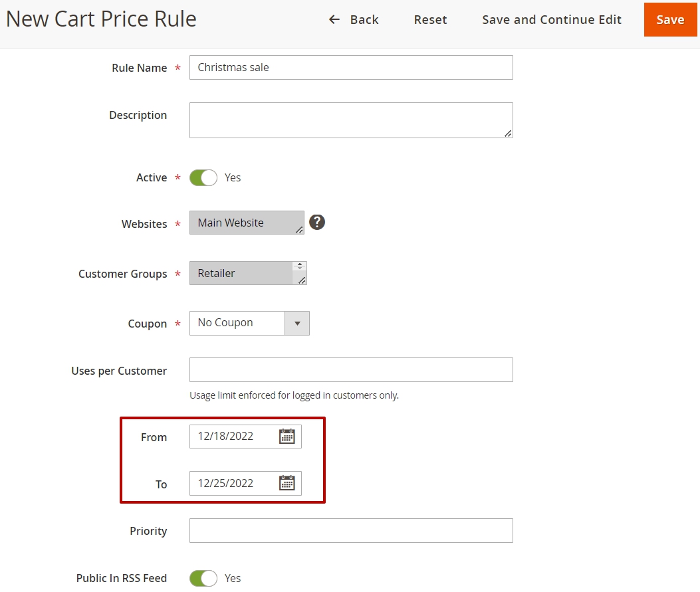Click the Public In RSS Feed label
This screenshot has height=592, width=700.
point(122,578)
